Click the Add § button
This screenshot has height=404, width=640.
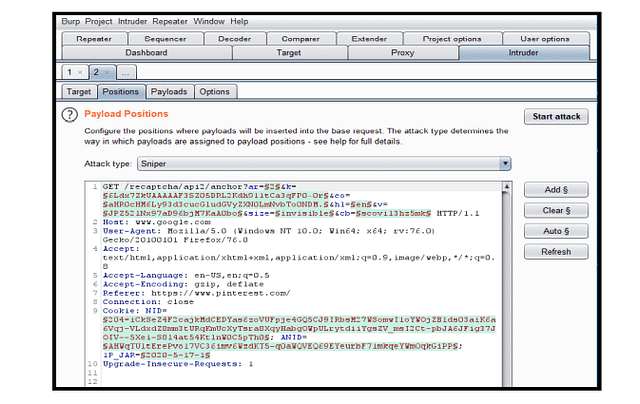tap(556, 190)
